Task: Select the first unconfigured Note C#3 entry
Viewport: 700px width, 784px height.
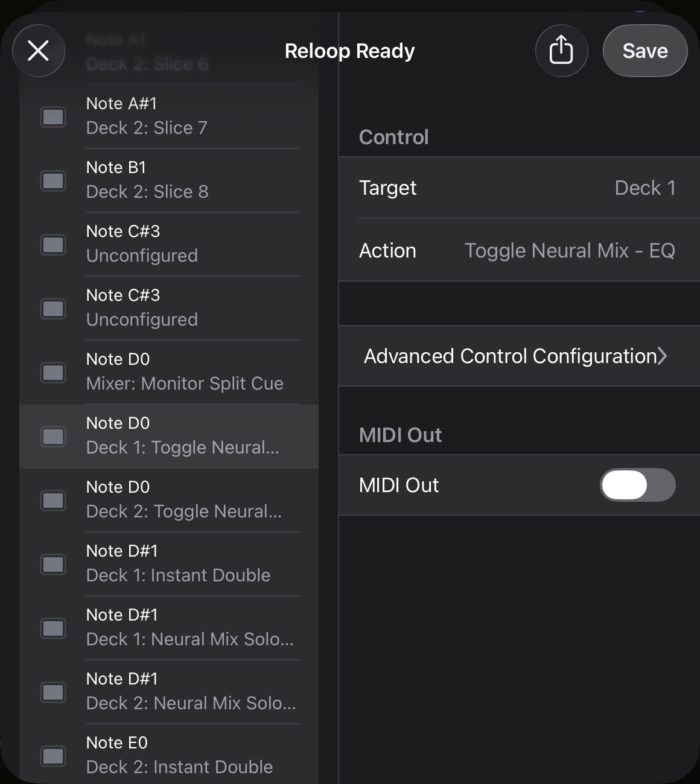Action: pos(184,244)
